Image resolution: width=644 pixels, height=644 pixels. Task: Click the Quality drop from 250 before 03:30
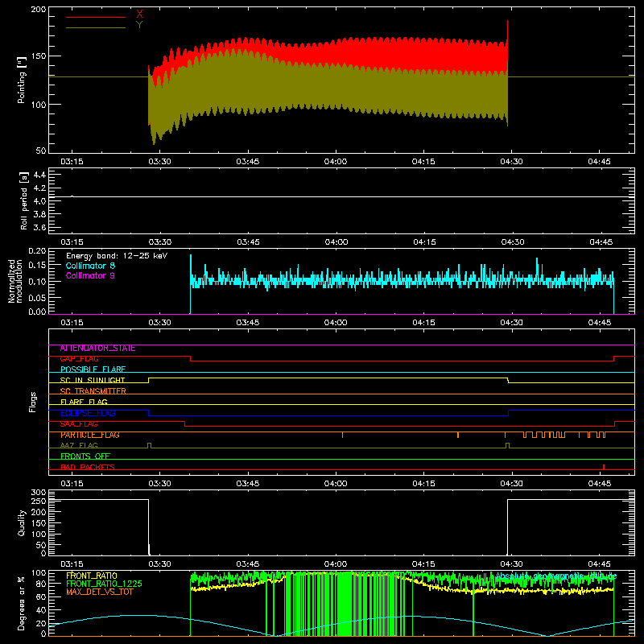pyautogui.click(x=149, y=527)
